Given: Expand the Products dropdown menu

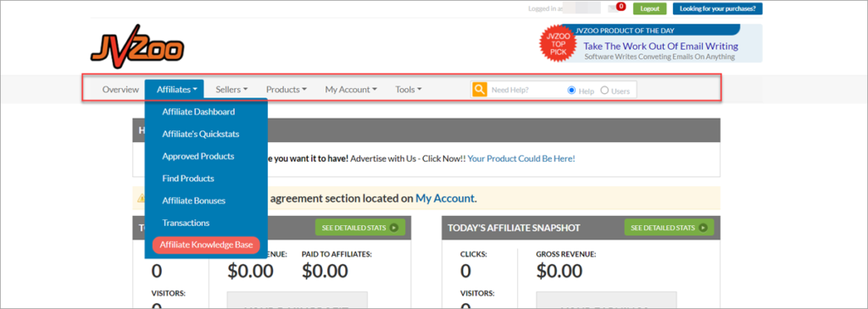Looking at the screenshot, I should click(x=287, y=89).
